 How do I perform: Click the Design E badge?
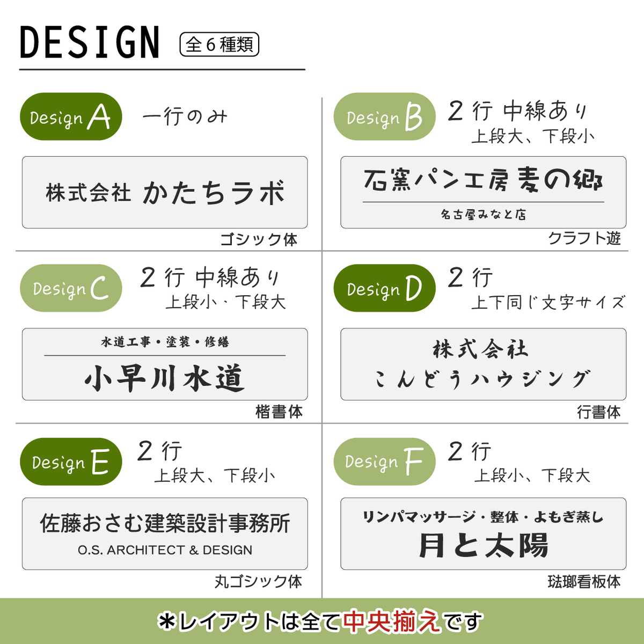point(71,462)
